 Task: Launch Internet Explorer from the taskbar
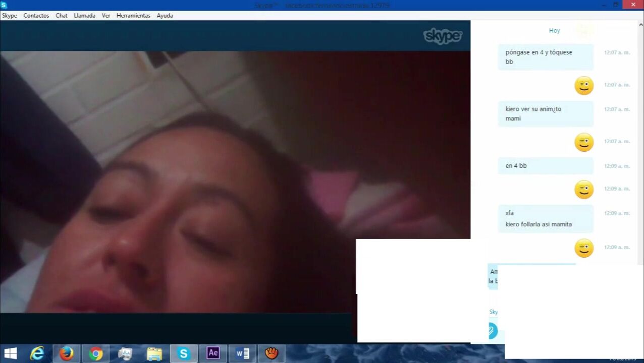[x=37, y=353]
